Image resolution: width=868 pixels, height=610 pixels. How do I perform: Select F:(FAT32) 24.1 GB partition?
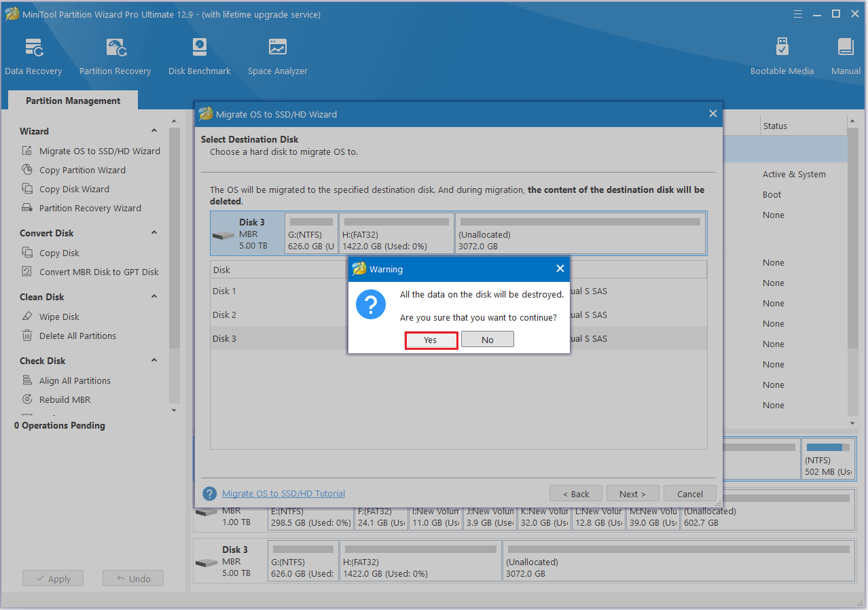tap(381, 517)
